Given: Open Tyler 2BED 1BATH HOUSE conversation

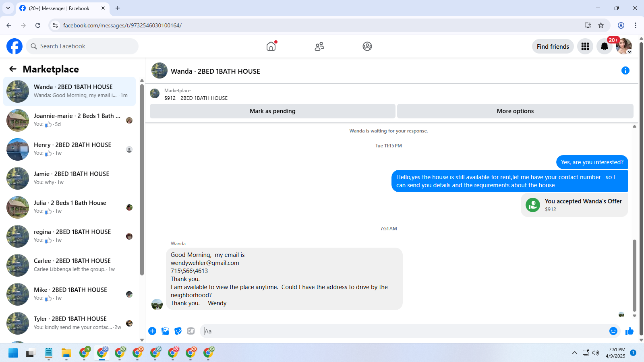Looking at the screenshot, I should (x=69, y=323).
